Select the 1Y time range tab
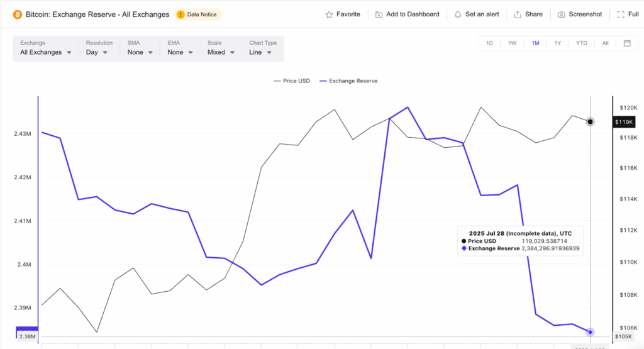Screen dimensions: 644x349 pos(558,43)
